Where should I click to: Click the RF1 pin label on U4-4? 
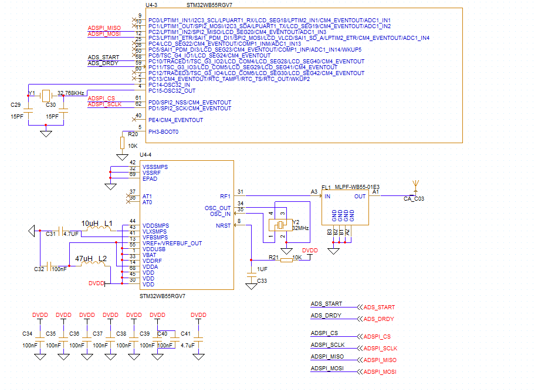(x=225, y=197)
